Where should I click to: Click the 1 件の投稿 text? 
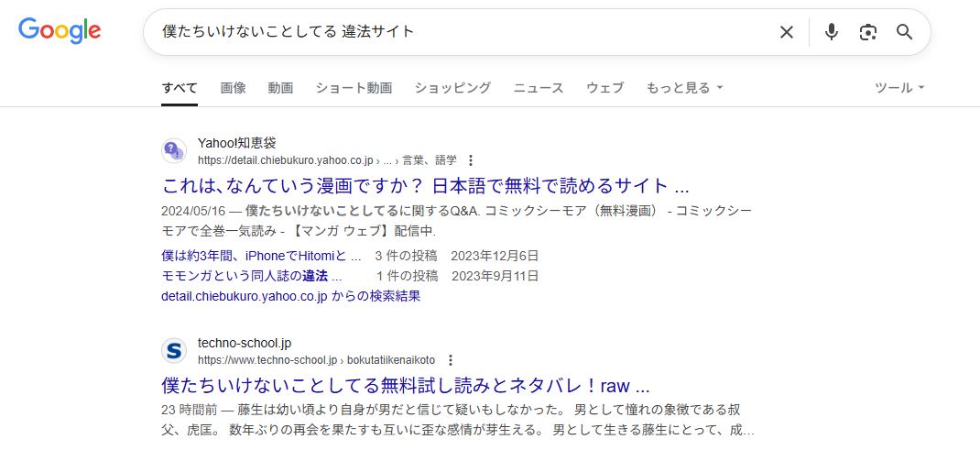pos(407,276)
